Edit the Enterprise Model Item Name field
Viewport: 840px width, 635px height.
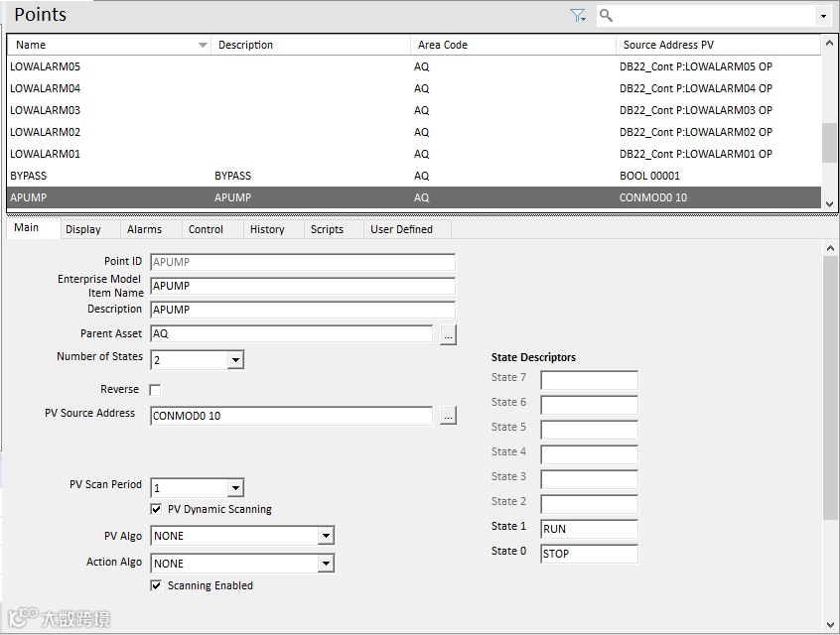click(303, 286)
